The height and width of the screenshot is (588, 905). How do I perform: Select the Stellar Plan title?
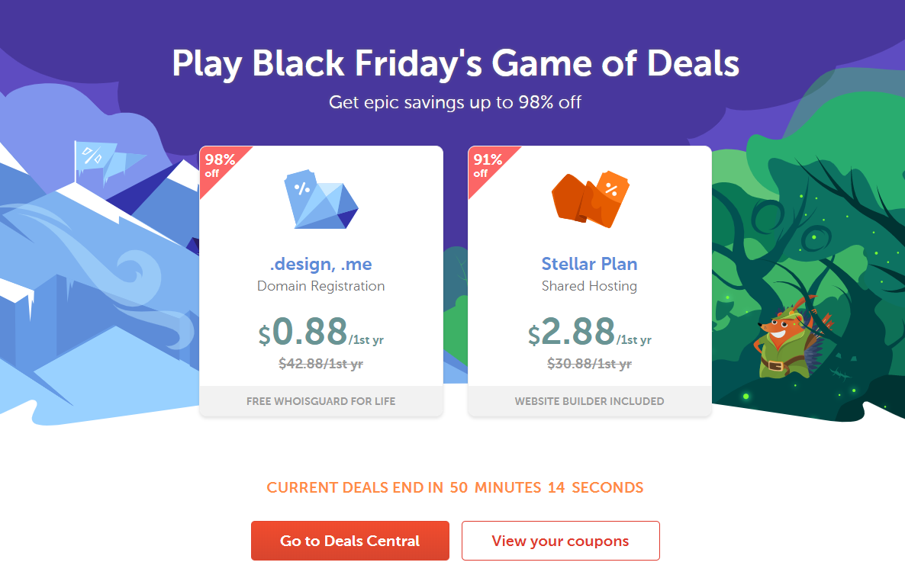(x=589, y=265)
